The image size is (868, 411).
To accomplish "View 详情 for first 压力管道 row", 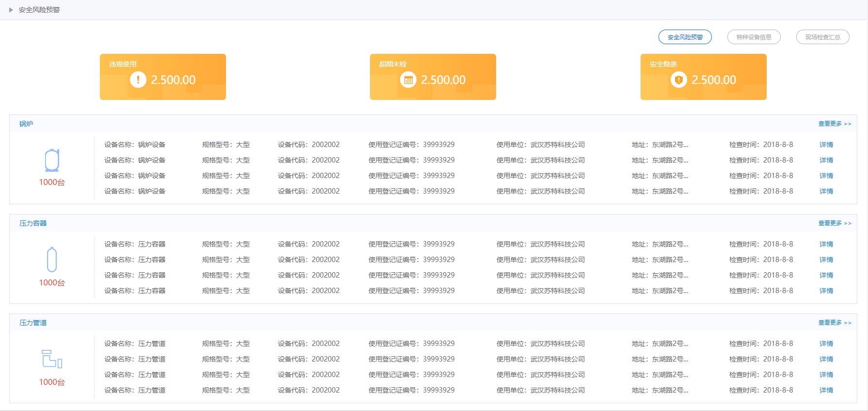I will (826, 344).
